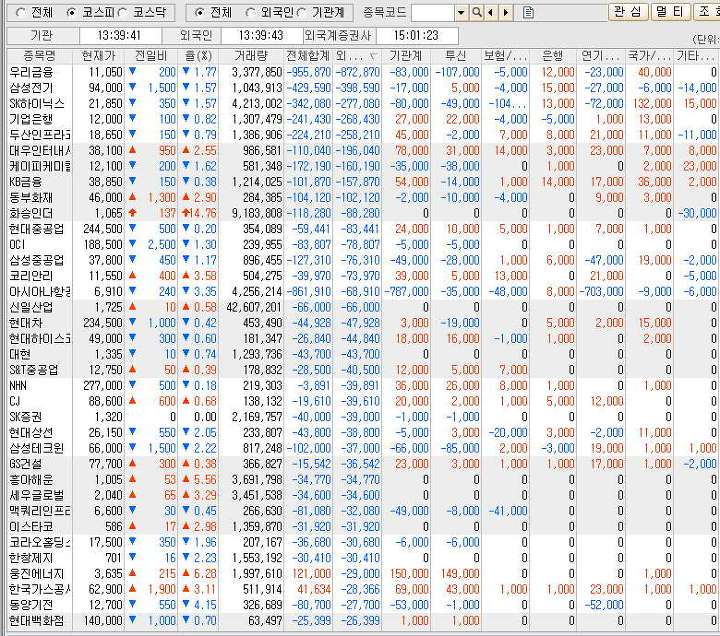Select the 현대상선 stock row
720x636 pixels.
[363, 432]
